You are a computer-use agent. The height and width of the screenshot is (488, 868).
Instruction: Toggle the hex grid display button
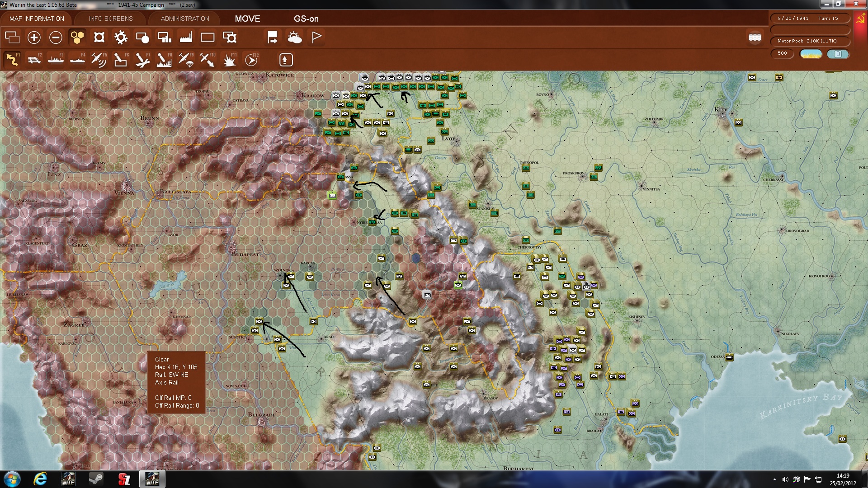(77, 38)
